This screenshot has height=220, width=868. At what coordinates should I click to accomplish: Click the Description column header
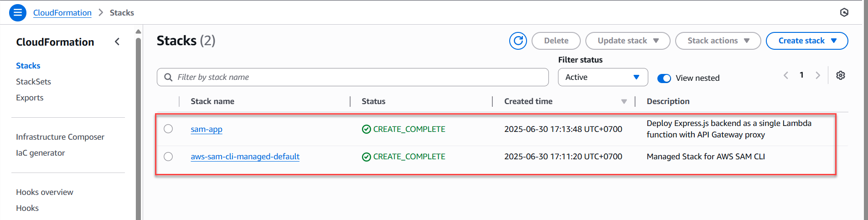(668, 101)
